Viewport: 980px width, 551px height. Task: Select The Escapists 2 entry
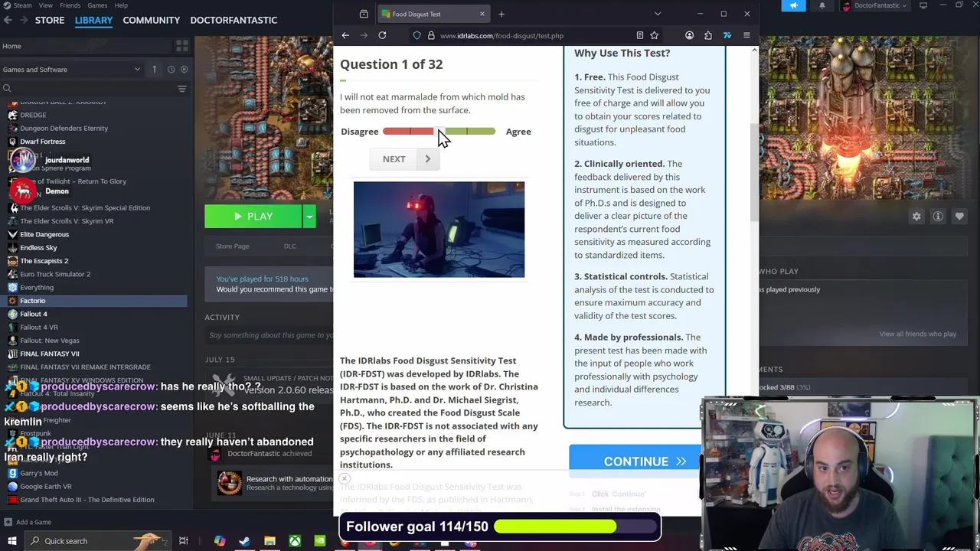(44, 261)
